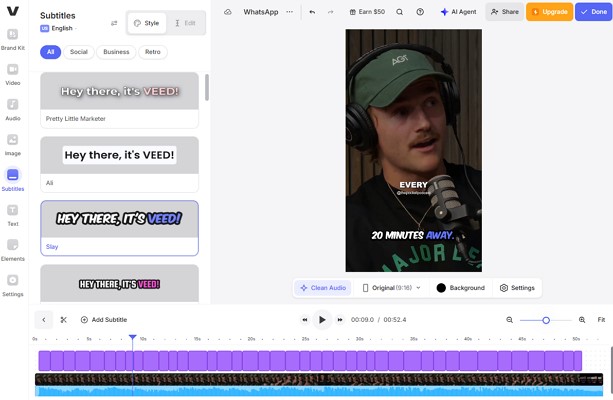Click the VEED logo

click(13, 11)
